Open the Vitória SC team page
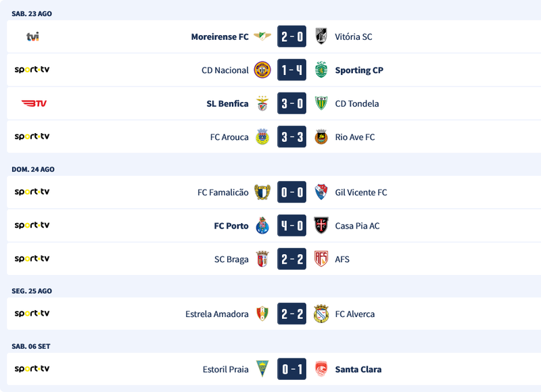The image size is (541, 392). pyautogui.click(x=353, y=36)
